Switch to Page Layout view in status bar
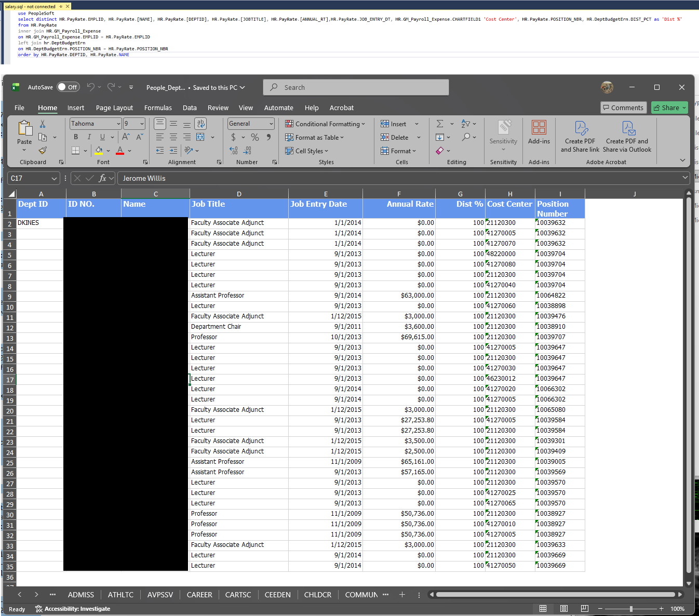This screenshot has width=699, height=616. click(564, 609)
